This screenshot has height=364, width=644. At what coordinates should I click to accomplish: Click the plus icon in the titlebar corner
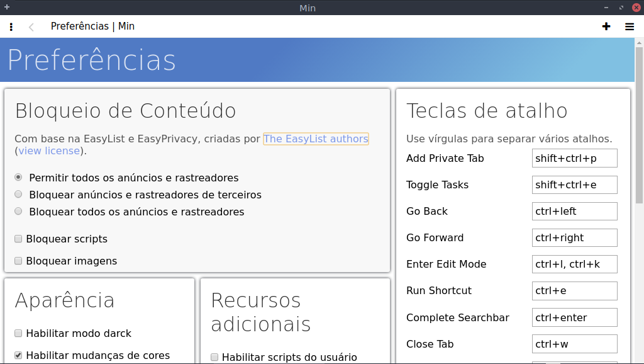(6, 7)
